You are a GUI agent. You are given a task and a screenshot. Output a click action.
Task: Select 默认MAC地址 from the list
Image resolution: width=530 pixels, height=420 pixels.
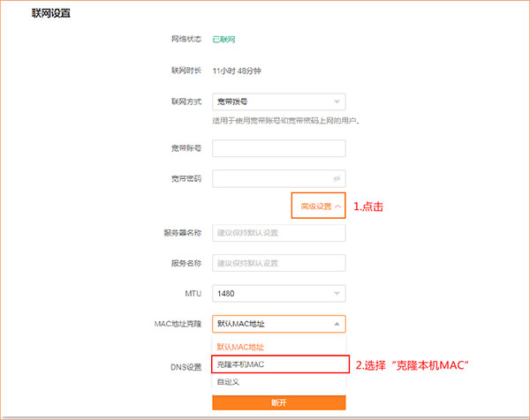click(x=240, y=347)
